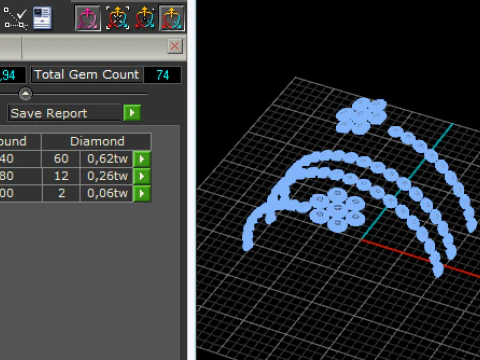Click the polyline checkmark tool icon
Image resolution: width=480 pixels, height=360 pixels.
coord(15,18)
